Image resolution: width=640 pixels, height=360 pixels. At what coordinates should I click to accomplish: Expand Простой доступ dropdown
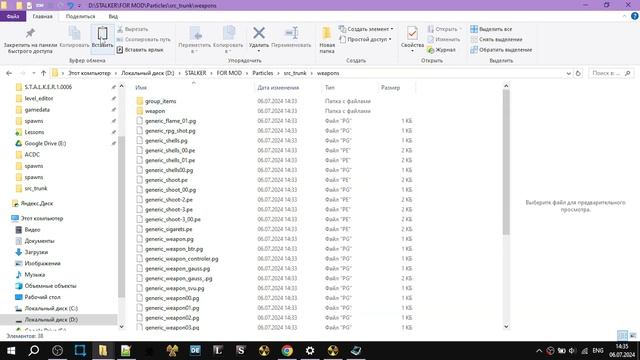(x=365, y=40)
